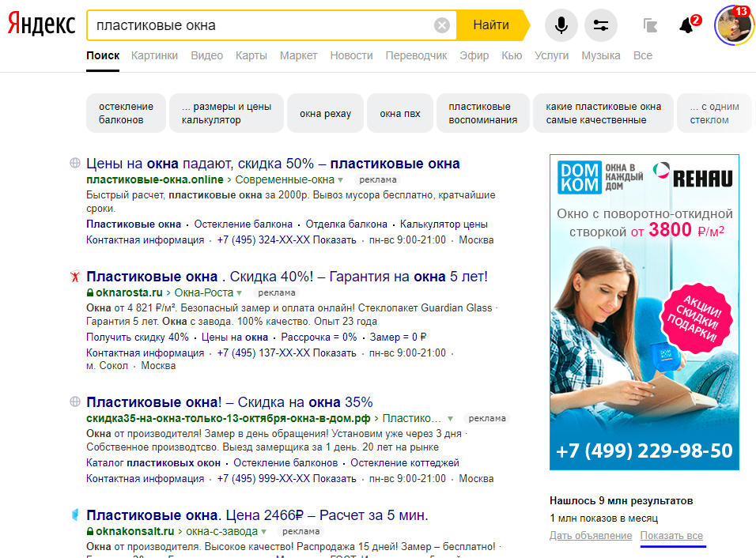Open the user profile avatar

click(x=733, y=25)
